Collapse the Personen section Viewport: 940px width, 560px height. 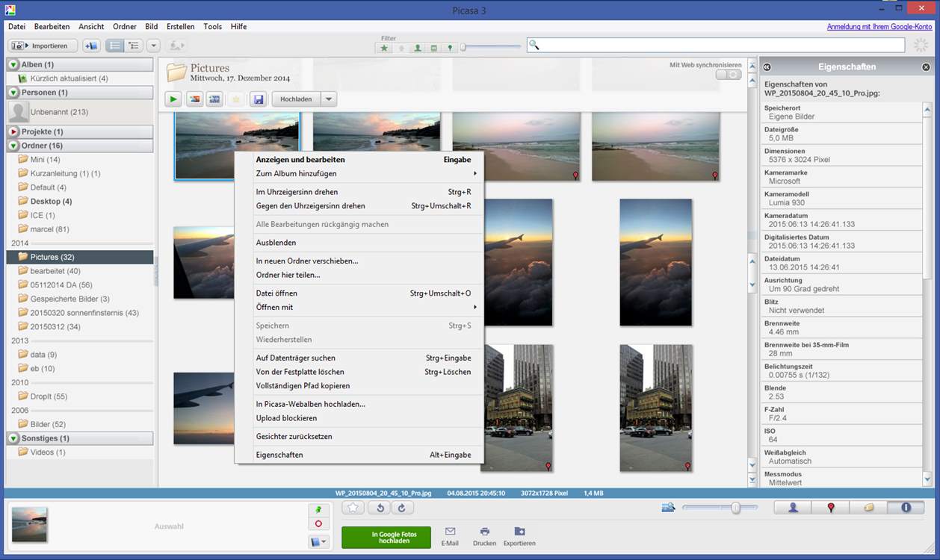[13, 93]
